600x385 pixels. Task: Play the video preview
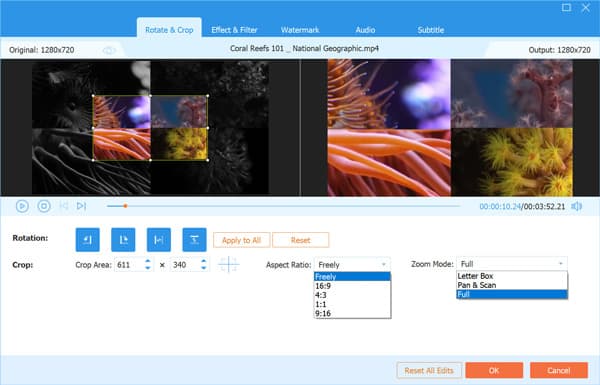(22, 206)
